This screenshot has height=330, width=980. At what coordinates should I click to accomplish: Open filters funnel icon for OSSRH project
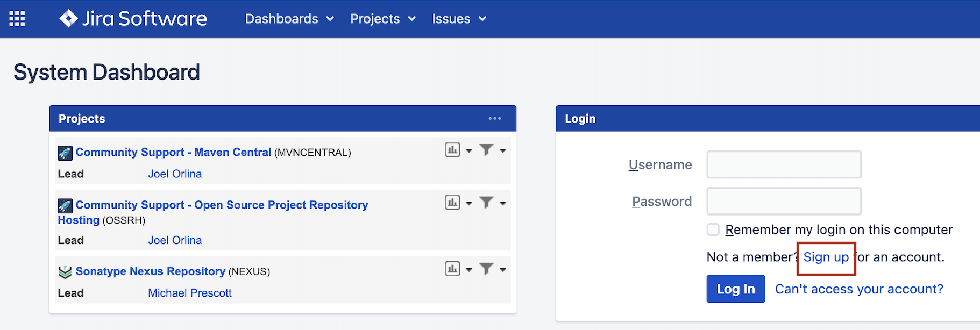click(486, 203)
